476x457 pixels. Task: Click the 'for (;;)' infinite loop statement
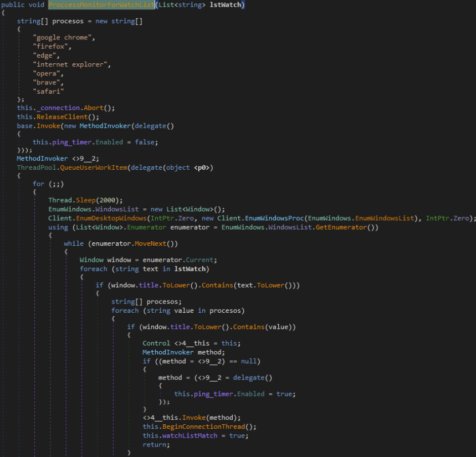point(48,184)
